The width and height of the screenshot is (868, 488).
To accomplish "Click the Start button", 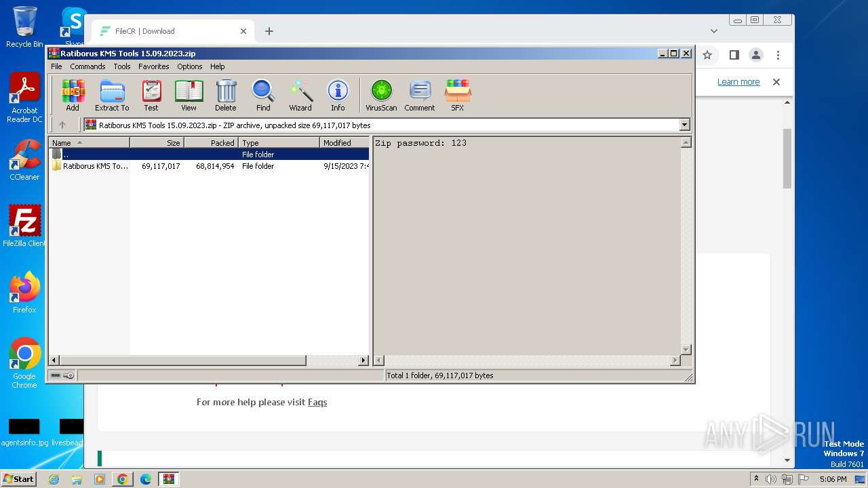I will (x=18, y=479).
